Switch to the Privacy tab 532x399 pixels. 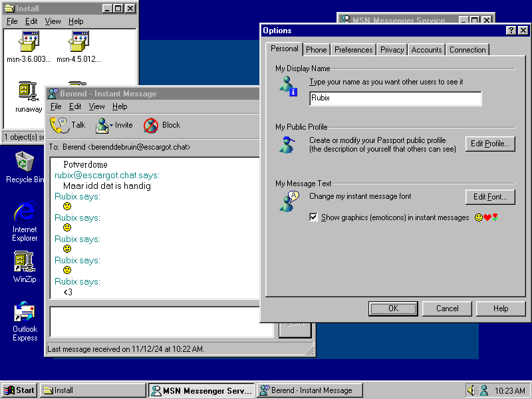(x=392, y=50)
